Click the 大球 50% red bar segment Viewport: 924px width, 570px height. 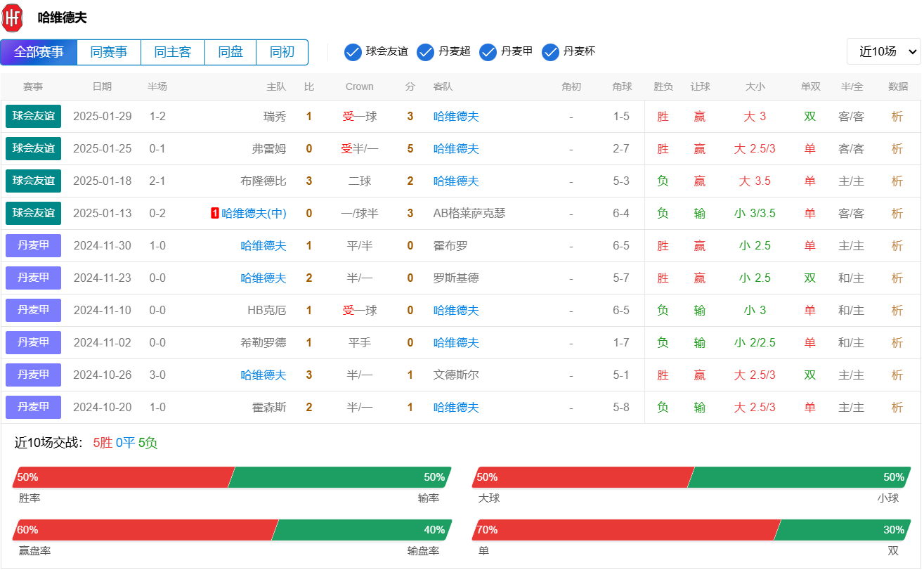click(583, 477)
